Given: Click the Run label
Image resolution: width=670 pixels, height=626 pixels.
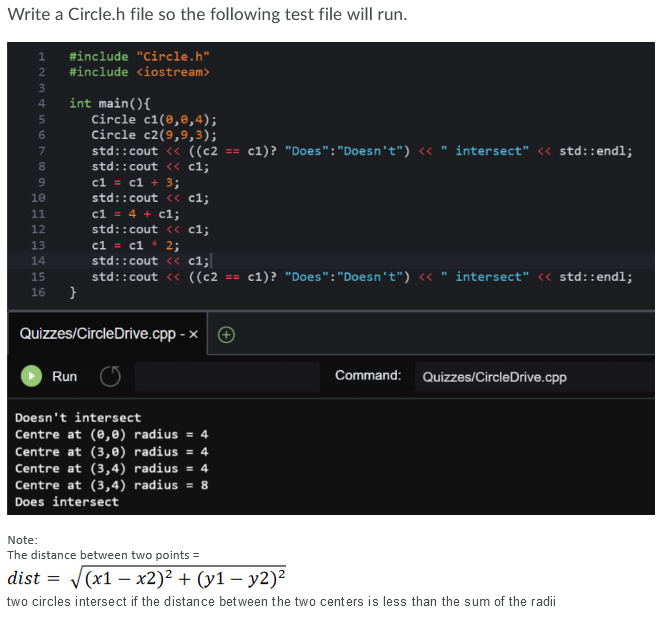Looking at the screenshot, I should pyautogui.click(x=65, y=376).
